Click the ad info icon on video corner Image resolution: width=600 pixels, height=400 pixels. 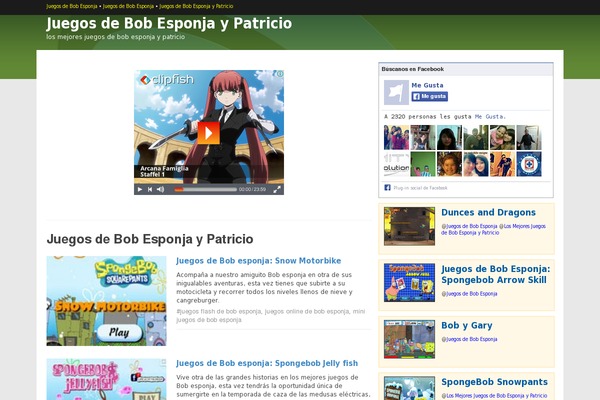tap(280, 73)
